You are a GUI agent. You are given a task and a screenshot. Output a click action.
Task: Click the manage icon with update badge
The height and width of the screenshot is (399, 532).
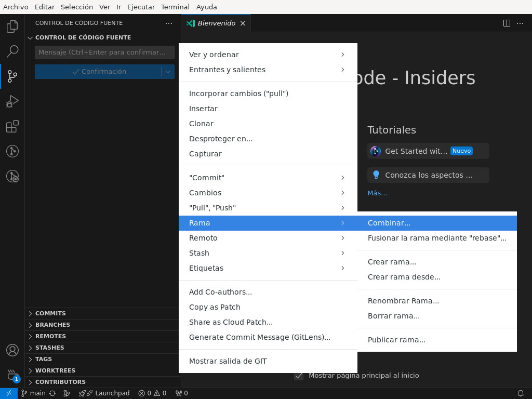click(x=13, y=375)
